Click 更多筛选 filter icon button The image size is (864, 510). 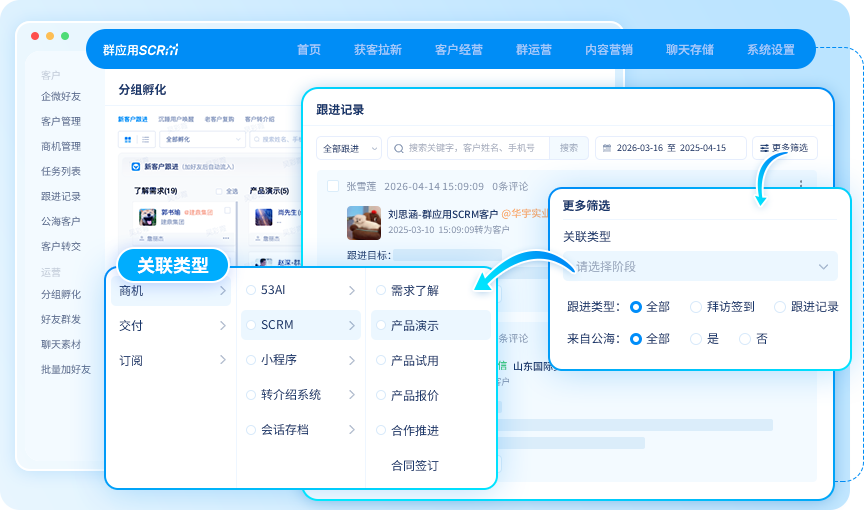[x=764, y=148]
